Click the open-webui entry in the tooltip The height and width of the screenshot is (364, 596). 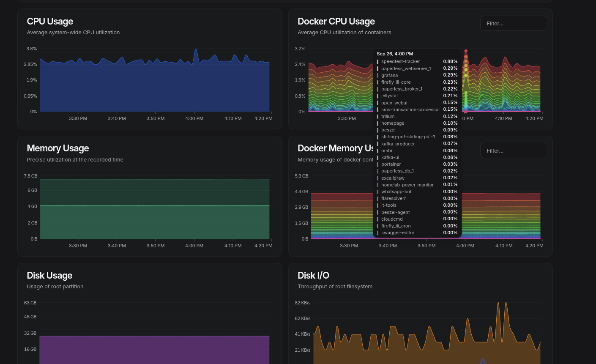pyautogui.click(x=394, y=103)
